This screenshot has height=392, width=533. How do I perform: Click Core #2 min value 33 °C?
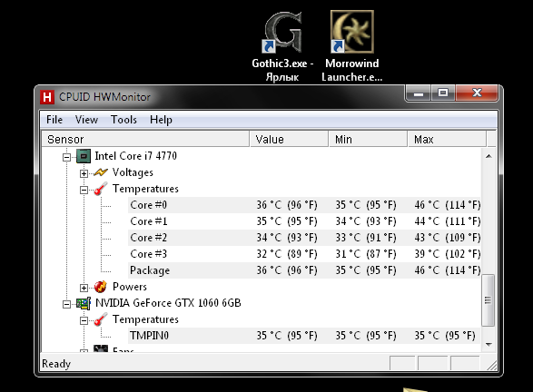pos(366,238)
